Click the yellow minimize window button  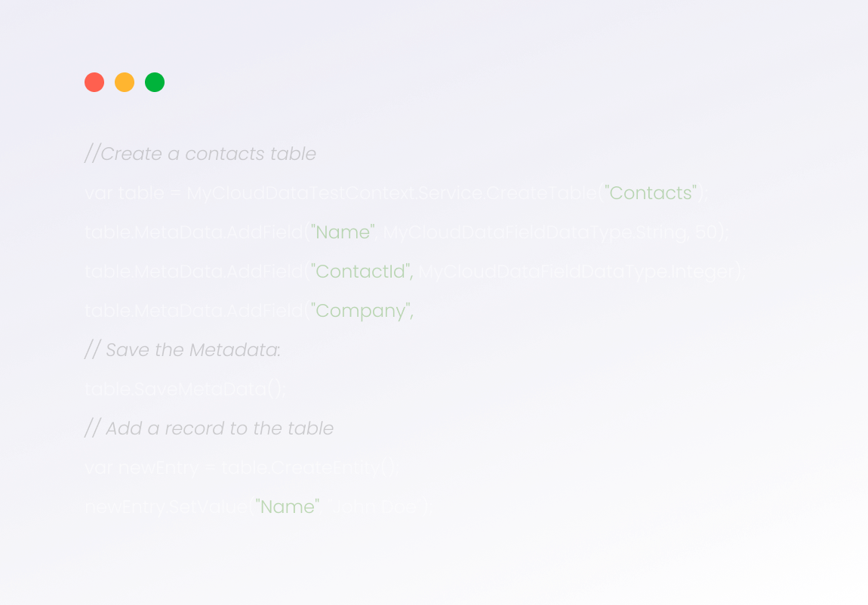[x=125, y=81]
